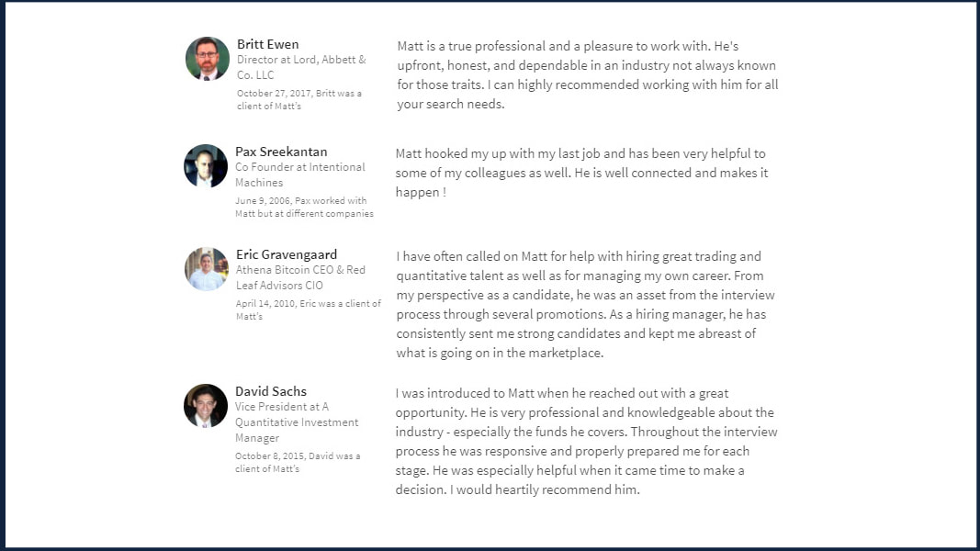Viewport: 980px width, 551px height.
Task: Click 'Director at Lord, Abbett & Co. LLC' title
Action: point(301,67)
